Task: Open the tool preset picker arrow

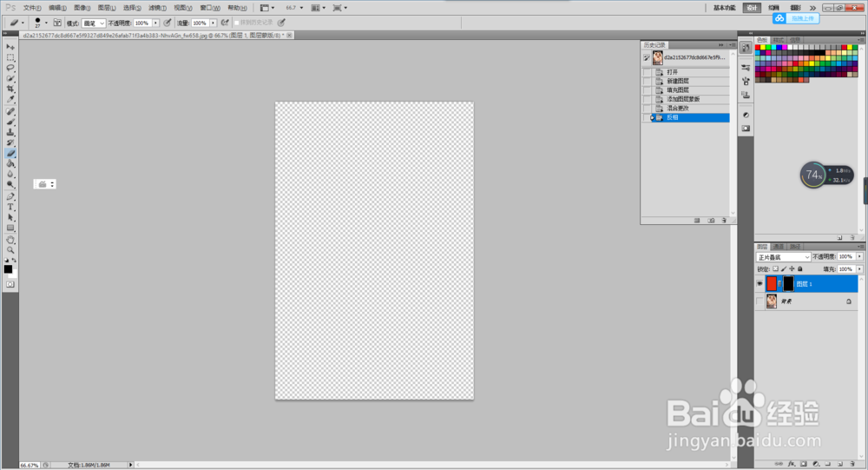Action: (23, 23)
